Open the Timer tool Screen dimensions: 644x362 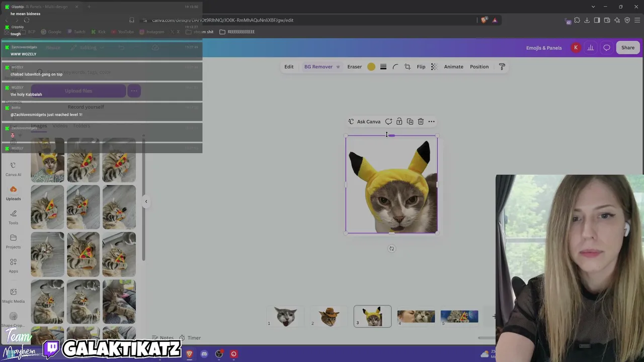coord(190,338)
